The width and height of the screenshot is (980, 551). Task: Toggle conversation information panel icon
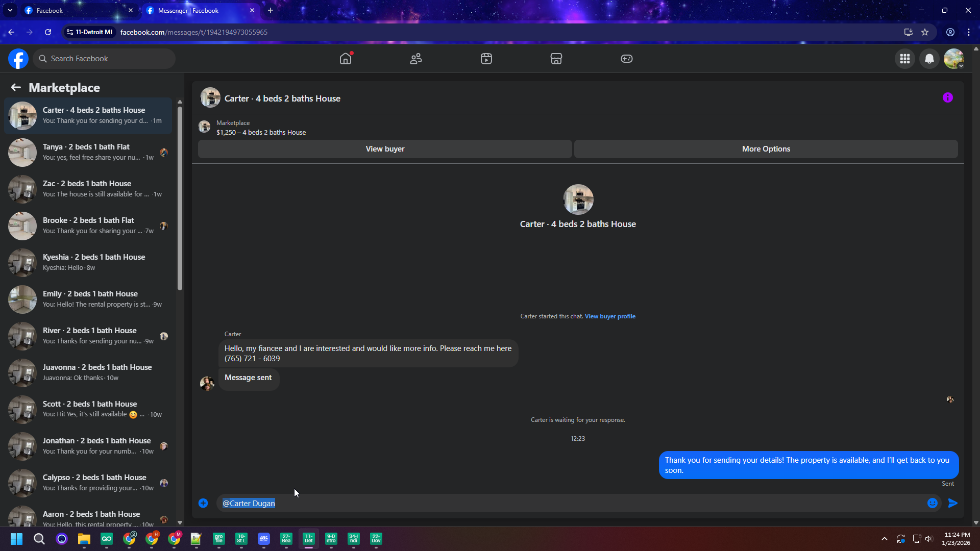coord(947,97)
